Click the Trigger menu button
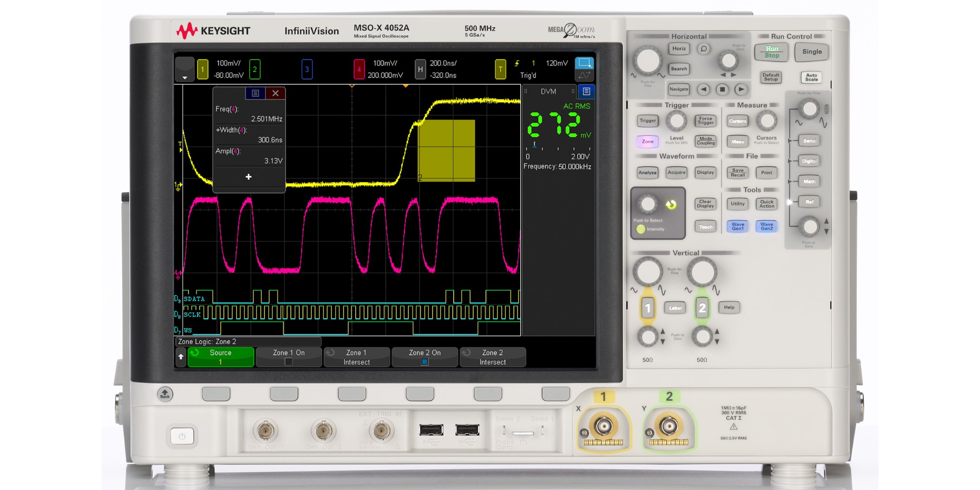Viewport: 980px width, 490px height. [648, 121]
